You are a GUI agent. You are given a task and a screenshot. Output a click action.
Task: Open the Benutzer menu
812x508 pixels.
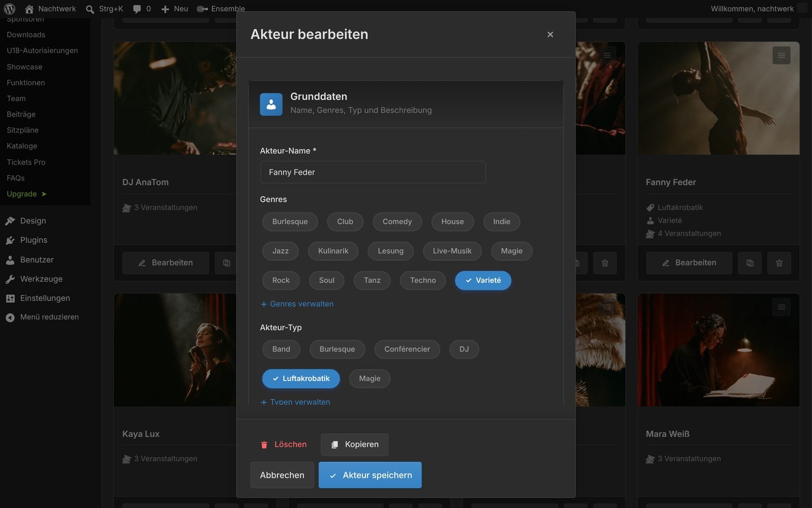(x=37, y=260)
